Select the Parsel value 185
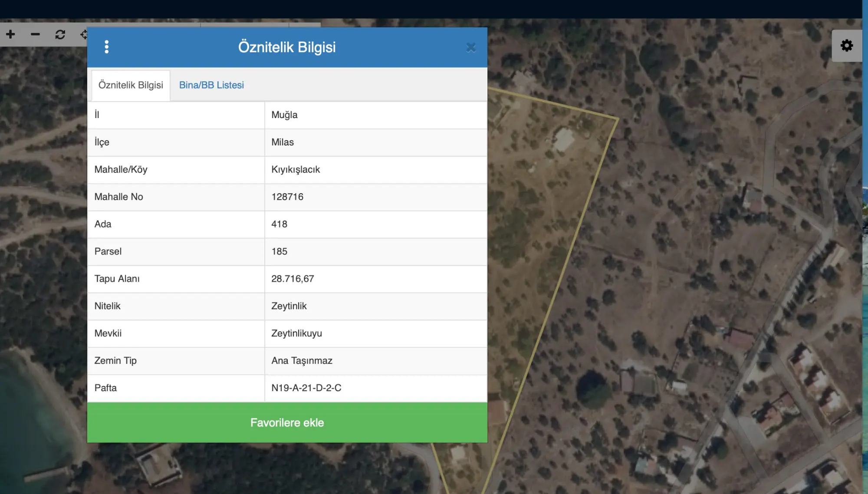868x494 pixels. click(x=279, y=252)
